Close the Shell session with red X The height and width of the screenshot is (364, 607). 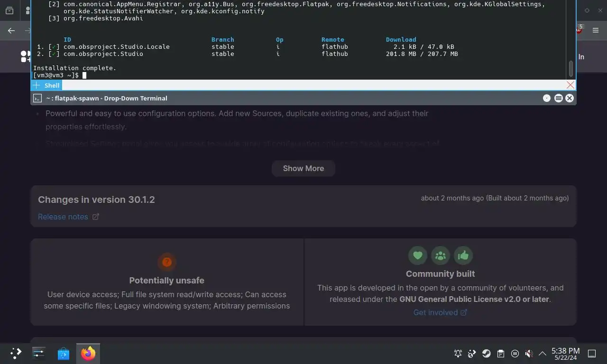[x=570, y=85]
